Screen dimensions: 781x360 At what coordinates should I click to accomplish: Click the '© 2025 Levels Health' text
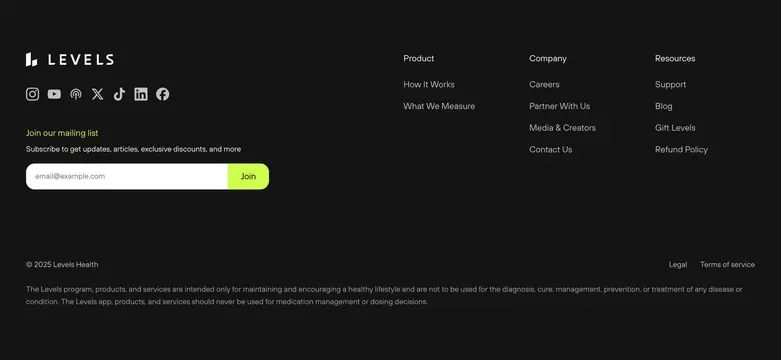pyautogui.click(x=62, y=264)
